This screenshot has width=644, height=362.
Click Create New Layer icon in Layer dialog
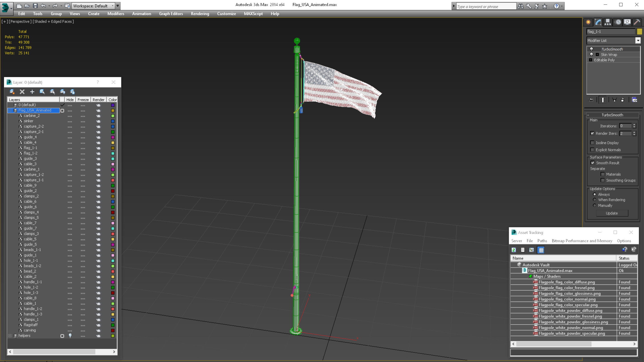[x=12, y=92]
